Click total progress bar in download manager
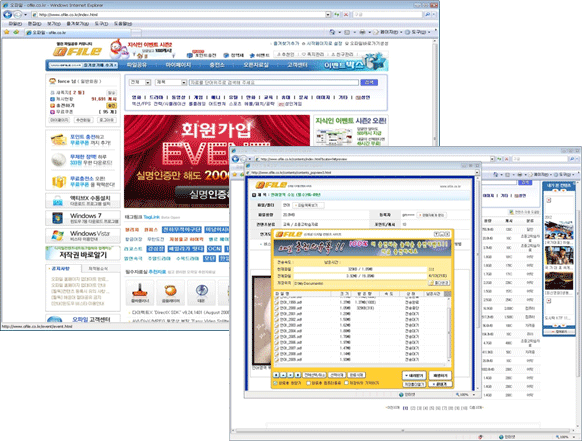 [x=360, y=276]
